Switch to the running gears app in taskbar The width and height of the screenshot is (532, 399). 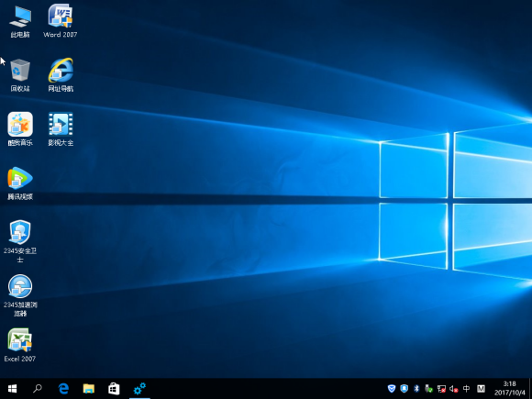(139, 389)
